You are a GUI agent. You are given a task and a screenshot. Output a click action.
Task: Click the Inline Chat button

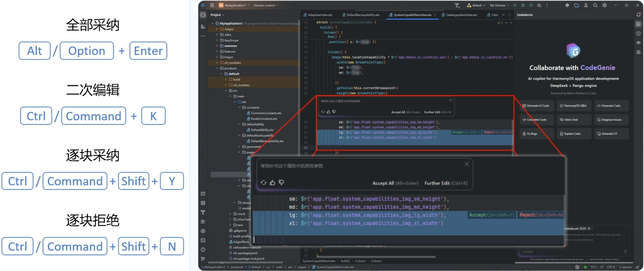(573, 120)
